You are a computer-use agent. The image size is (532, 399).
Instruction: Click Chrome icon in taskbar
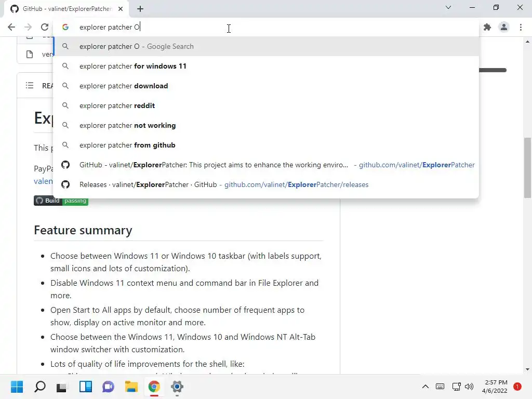coord(154,387)
